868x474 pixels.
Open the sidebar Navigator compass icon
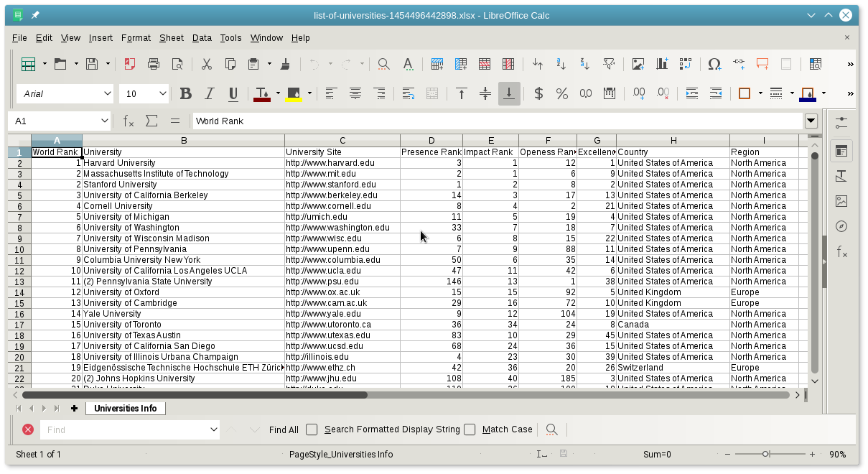point(841,226)
